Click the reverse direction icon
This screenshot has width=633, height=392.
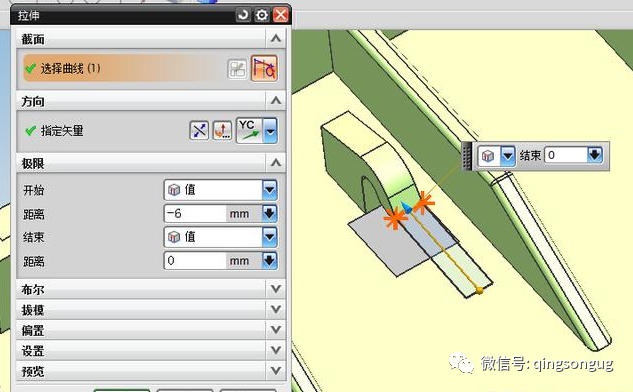[199, 131]
